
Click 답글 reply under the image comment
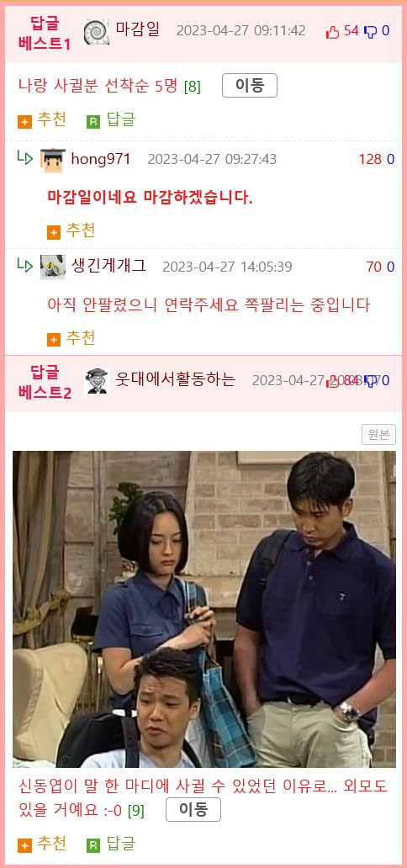pyautogui.click(x=111, y=844)
